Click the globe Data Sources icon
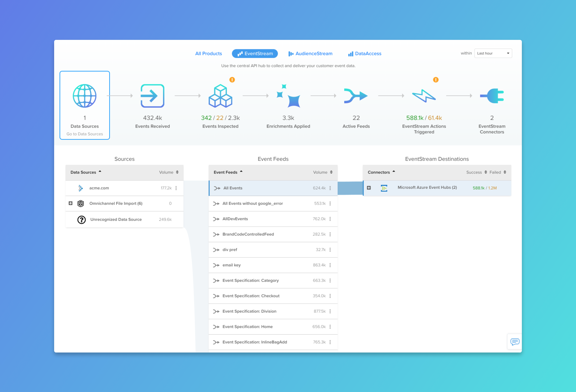 (85, 96)
